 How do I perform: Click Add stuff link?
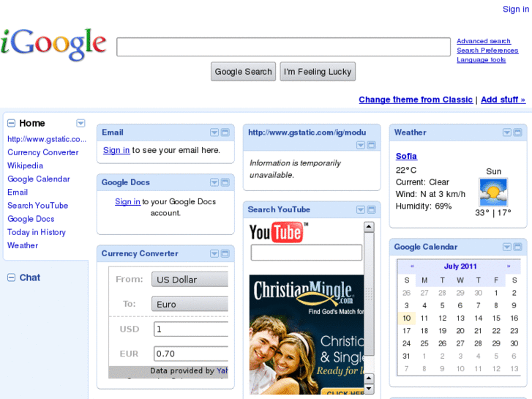(503, 100)
